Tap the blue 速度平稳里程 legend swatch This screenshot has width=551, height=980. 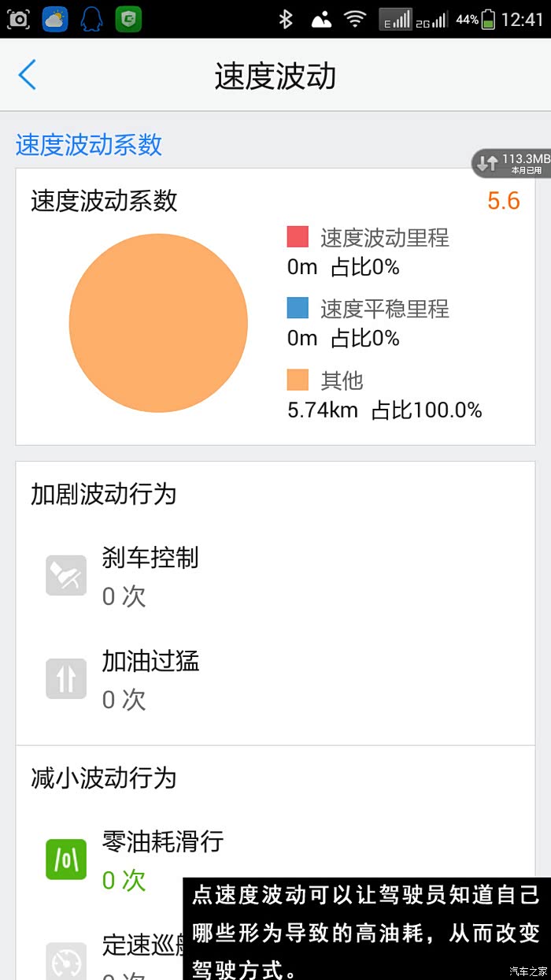(298, 308)
